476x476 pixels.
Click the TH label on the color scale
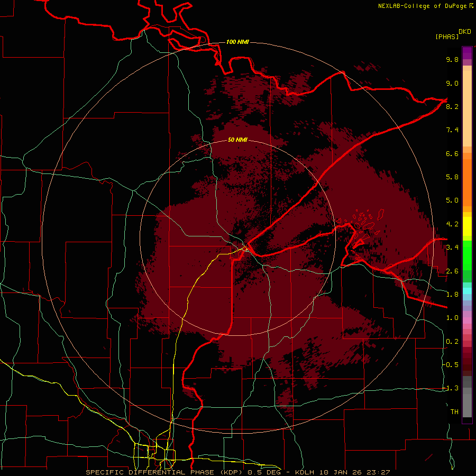[454, 412]
